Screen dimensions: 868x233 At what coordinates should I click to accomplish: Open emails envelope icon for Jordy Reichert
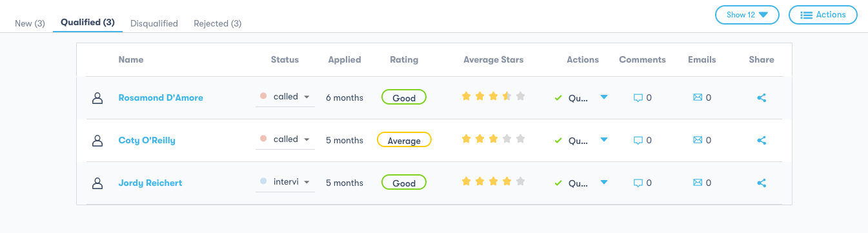pos(698,183)
